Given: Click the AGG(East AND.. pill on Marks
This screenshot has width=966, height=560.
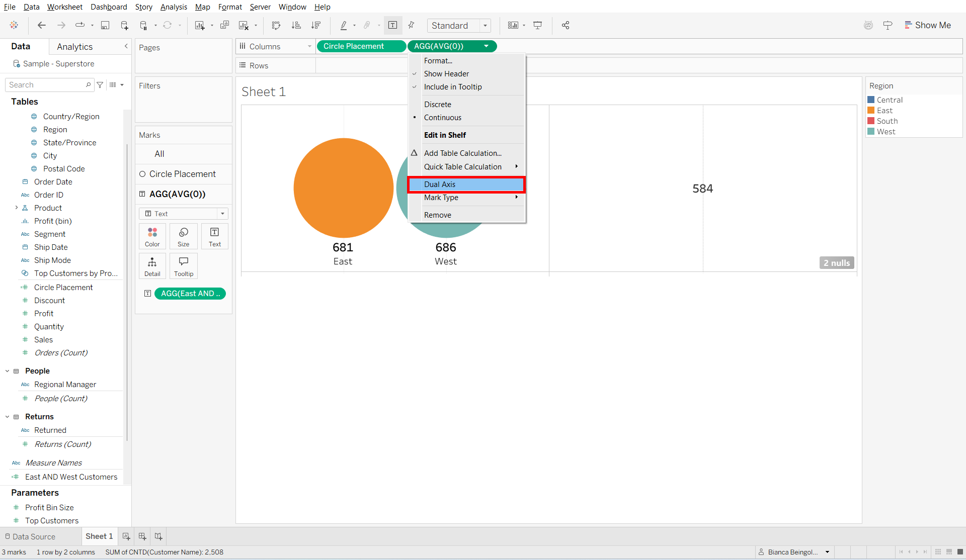Looking at the screenshot, I should (x=190, y=294).
